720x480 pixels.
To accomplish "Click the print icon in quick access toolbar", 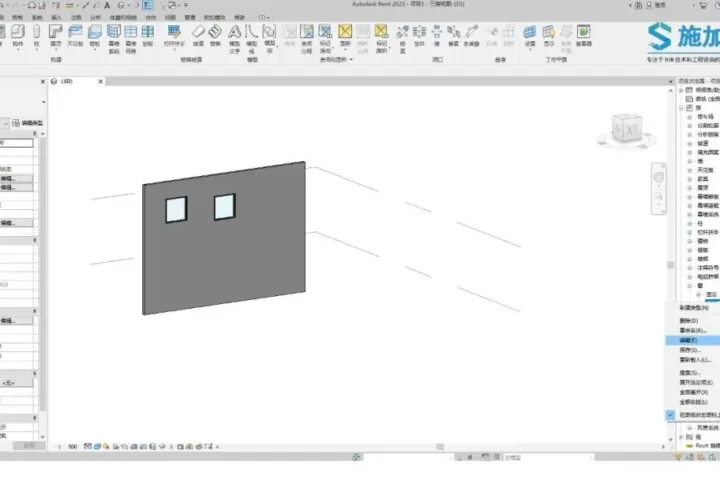I will pyautogui.click(x=31, y=6).
